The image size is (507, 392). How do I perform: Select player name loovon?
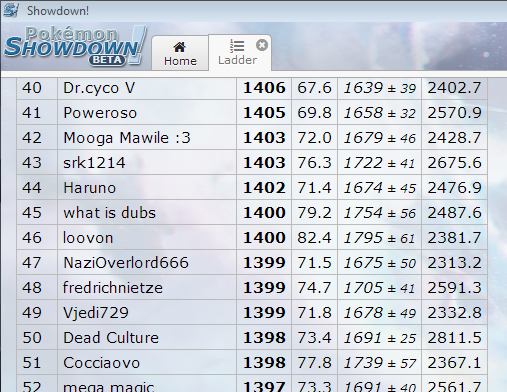[88, 238]
